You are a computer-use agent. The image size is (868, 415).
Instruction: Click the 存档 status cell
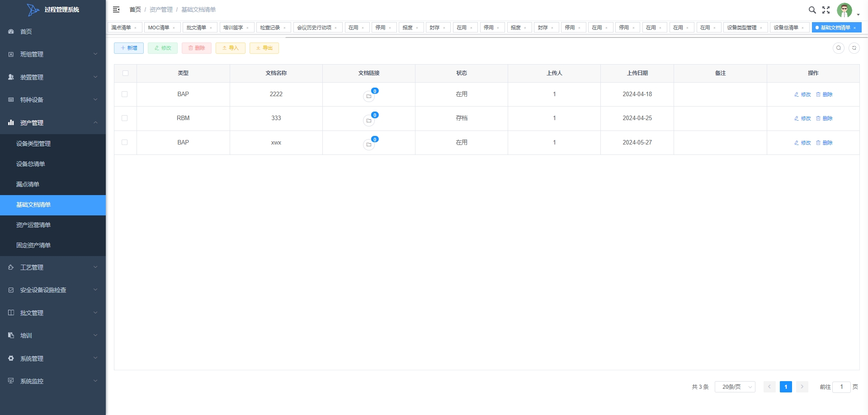tap(462, 118)
